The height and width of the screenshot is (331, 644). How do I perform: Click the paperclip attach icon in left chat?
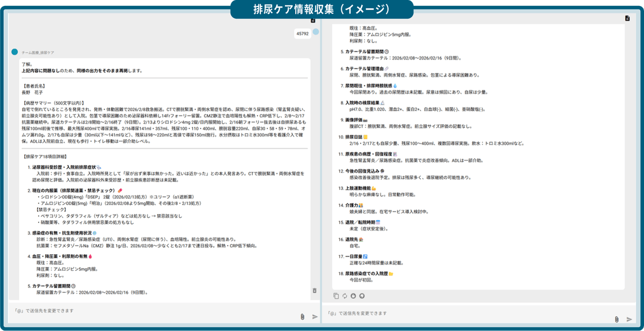click(x=303, y=317)
